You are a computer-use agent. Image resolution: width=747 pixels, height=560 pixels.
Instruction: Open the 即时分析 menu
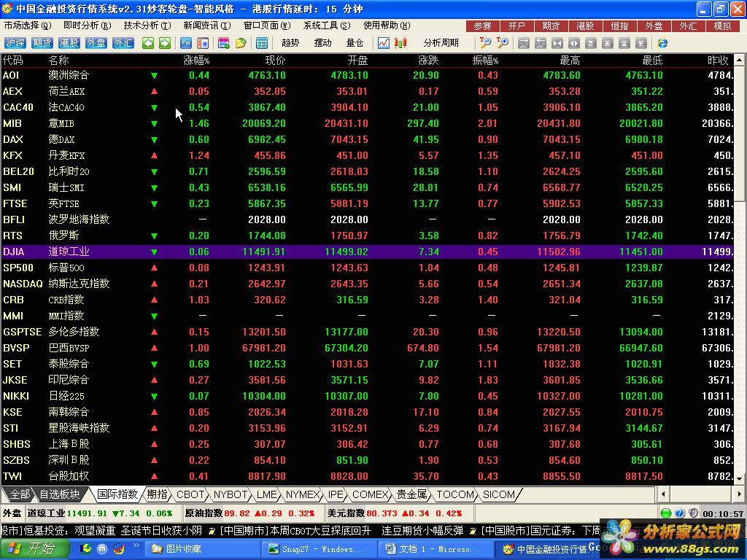click(x=88, y=26)
